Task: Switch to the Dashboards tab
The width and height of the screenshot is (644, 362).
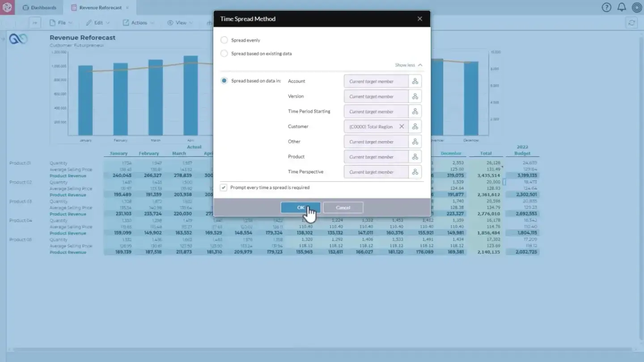Action: point(39,7)
